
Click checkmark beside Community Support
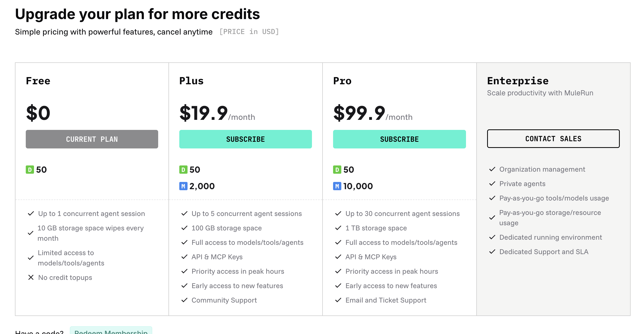click(184, 300)
